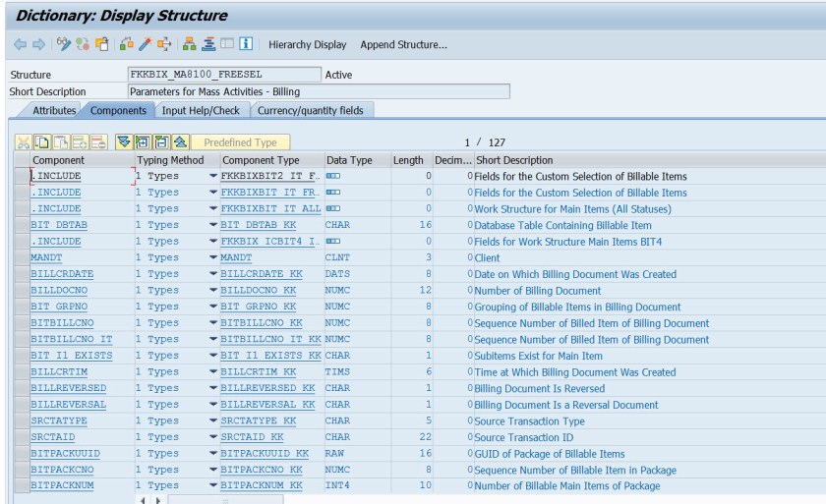Select the row marker for BIT_DBTAB
The width and height of the screenshot is (826, 504).
pos(20,224)
